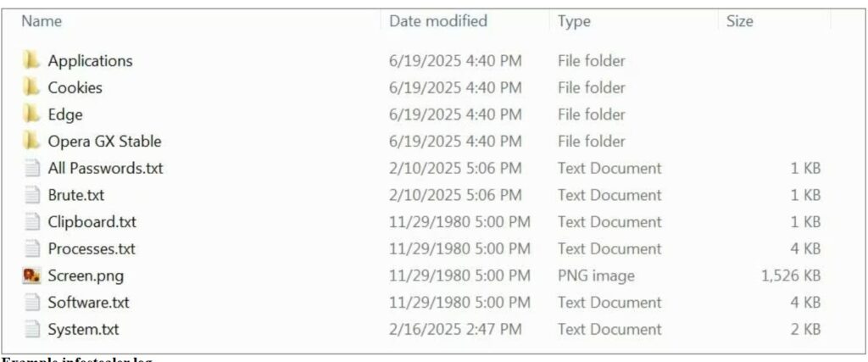
Task: Sort by Type column header
Action: [x=574, y=21]
